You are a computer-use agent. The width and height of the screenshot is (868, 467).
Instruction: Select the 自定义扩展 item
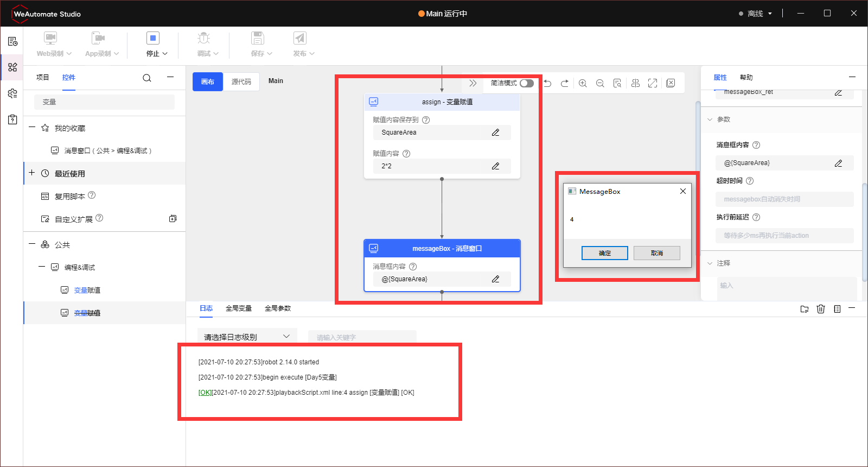(x=74, y=219)
